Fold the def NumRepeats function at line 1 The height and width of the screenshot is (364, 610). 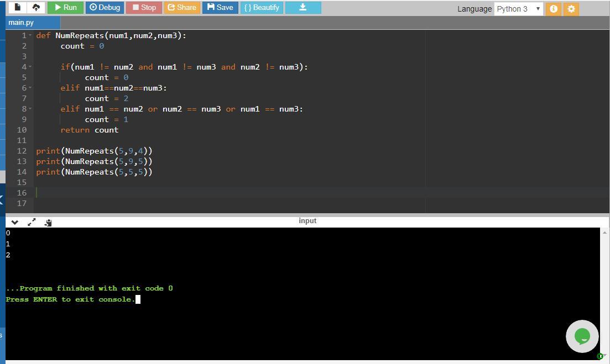(30, 35)
